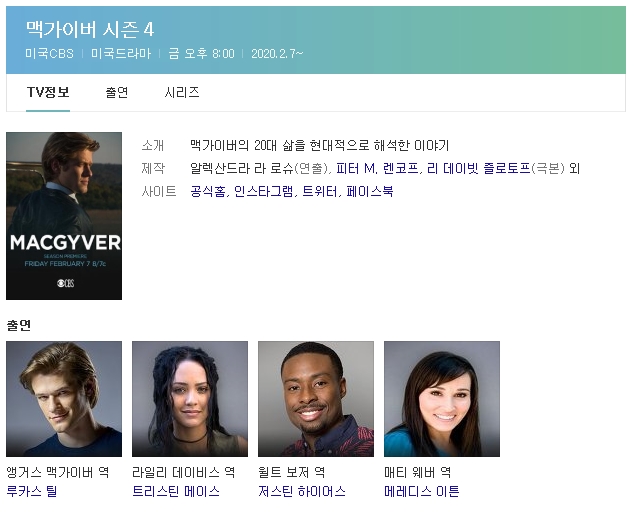Screen dimensions: 634x512
Task: Open the 출연 tab
Action: coord(117,93)
